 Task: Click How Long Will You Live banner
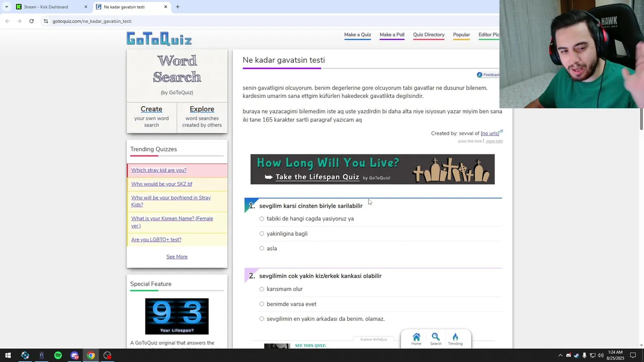coord(372,169)
